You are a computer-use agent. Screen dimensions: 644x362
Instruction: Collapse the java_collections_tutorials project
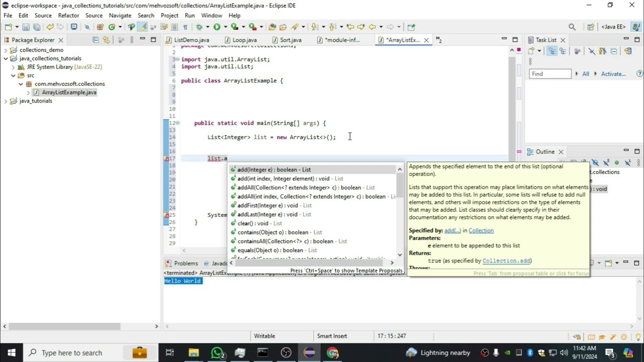[6, 58]
